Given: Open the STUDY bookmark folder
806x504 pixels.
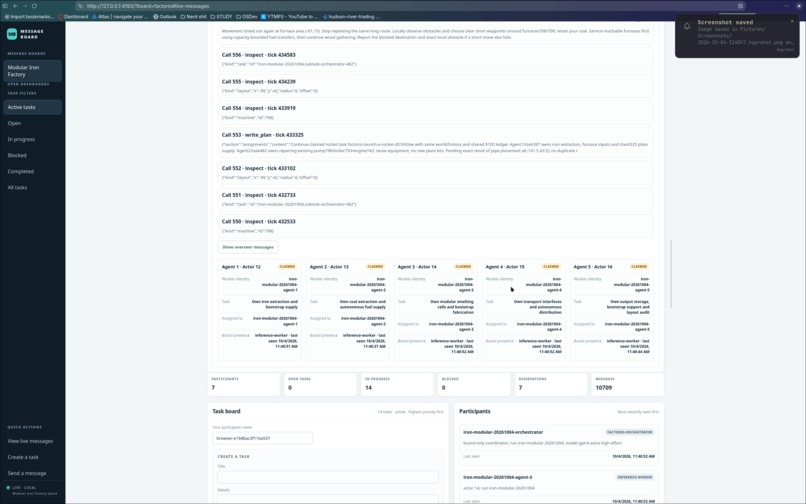Looking at the screenshot, I should click(x=221, y=16).
